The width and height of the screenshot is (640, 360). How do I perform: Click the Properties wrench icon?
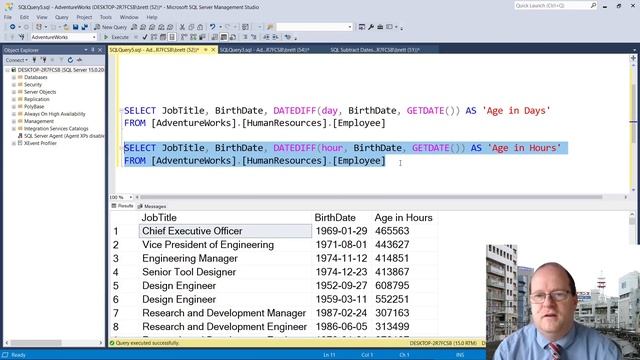click(371, 27)
